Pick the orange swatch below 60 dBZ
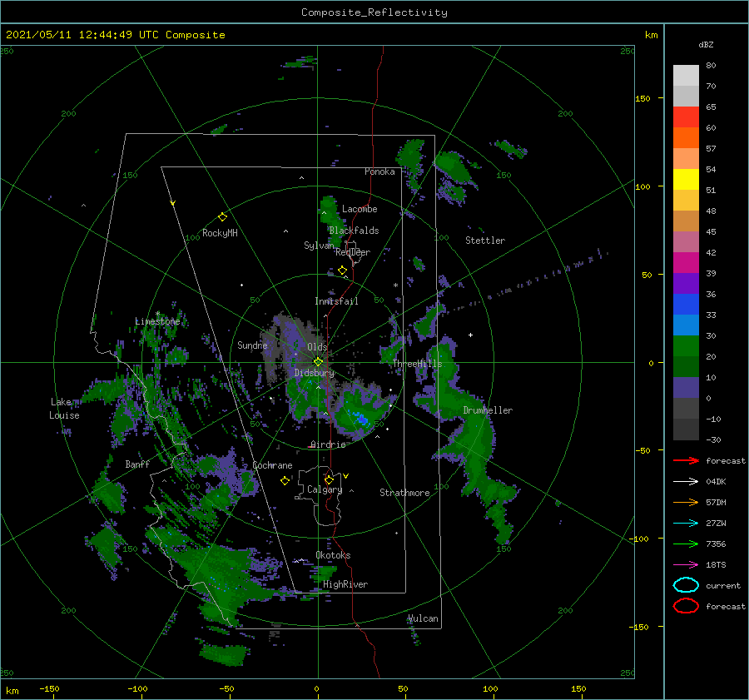This screenshot has height=700, width=749. [x=686, y=137]
